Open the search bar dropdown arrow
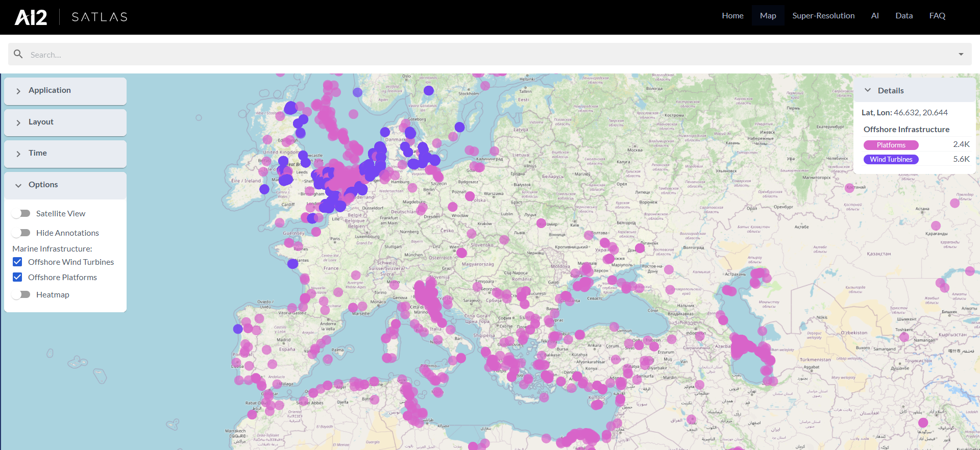Screen dimensions: 980x450 tap(961, 54)
